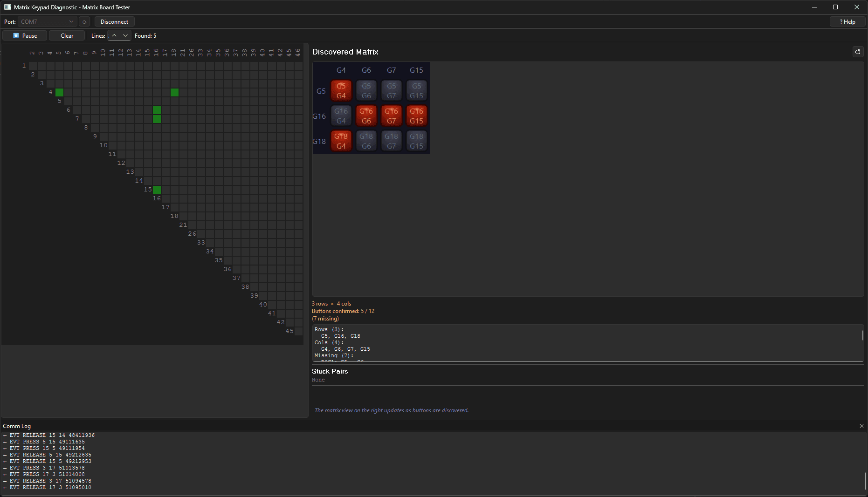Screen dimensions: 868x497
Task: Select the grey G5 G15 matrix cell
Action: 417,91
